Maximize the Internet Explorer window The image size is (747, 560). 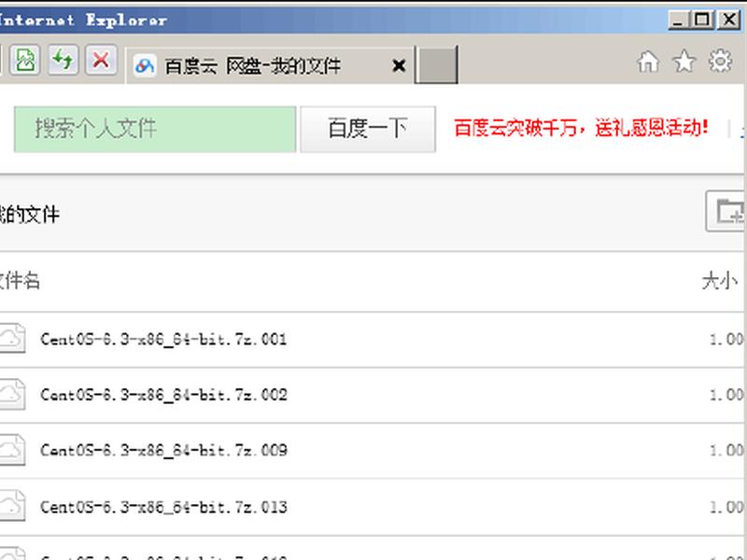click(x=702, y=20)
